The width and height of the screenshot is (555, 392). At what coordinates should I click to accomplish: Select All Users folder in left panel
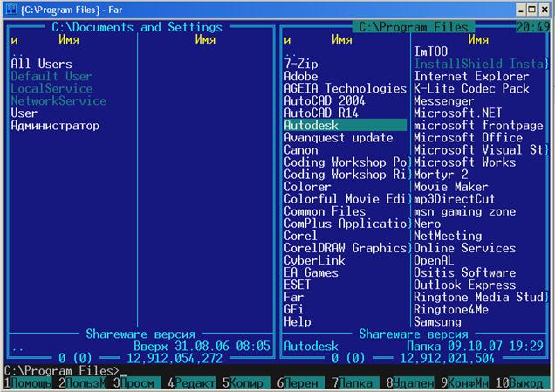41,64
